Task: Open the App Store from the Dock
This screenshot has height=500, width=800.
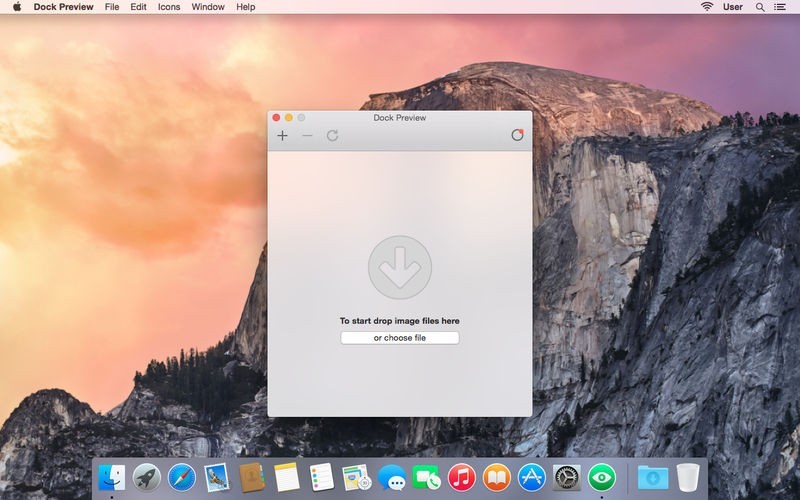Action: click(531, 477)
